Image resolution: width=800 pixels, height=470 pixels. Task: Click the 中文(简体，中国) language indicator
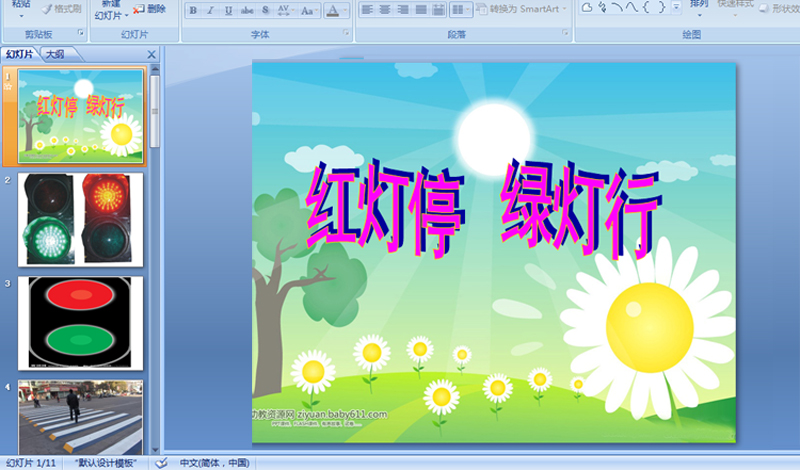tap(214, 463)
